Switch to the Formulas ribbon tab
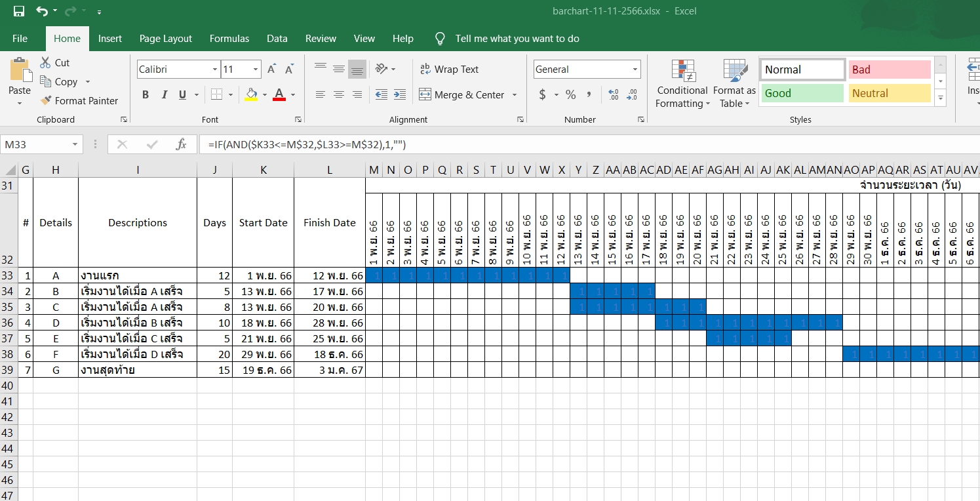Viewport: 980px width, 501px height. (229, 39)
